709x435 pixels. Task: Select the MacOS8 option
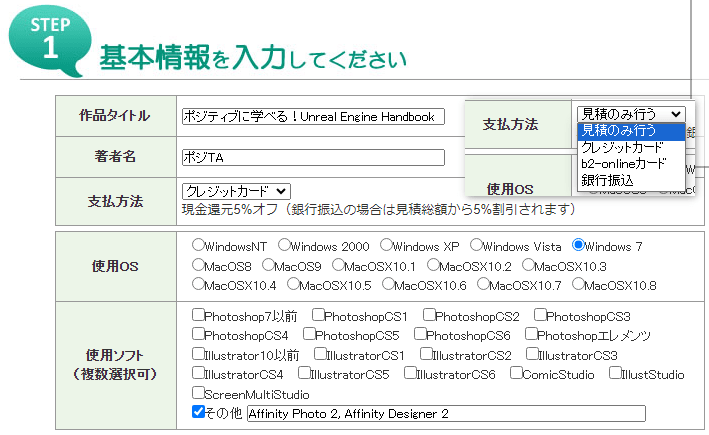pos(198,265)
